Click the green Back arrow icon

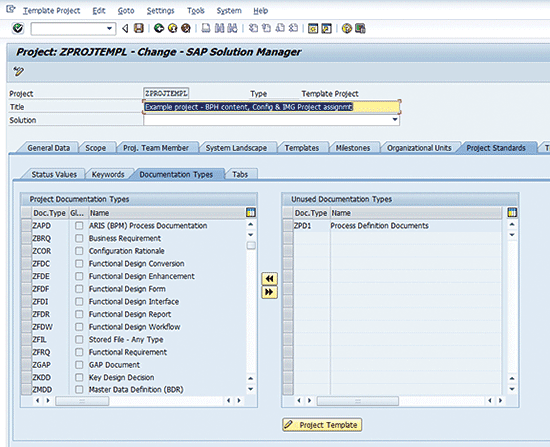tap(159, 28)
